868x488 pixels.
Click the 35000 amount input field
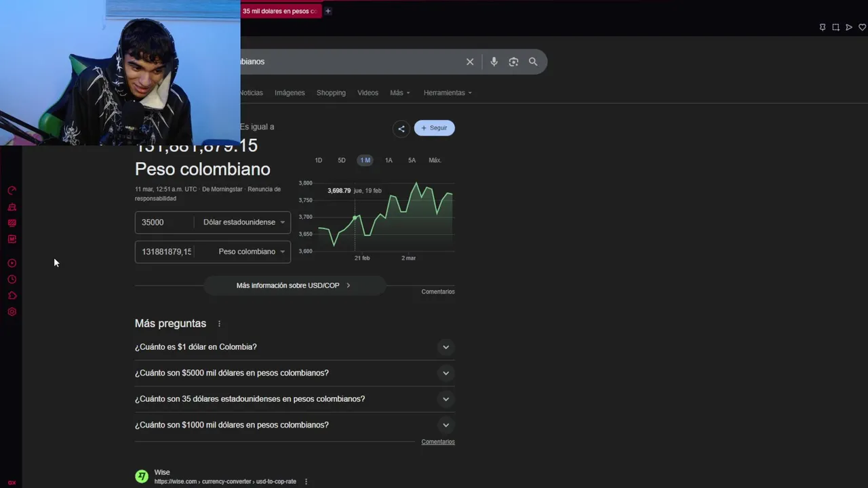(x=164, y=222)
